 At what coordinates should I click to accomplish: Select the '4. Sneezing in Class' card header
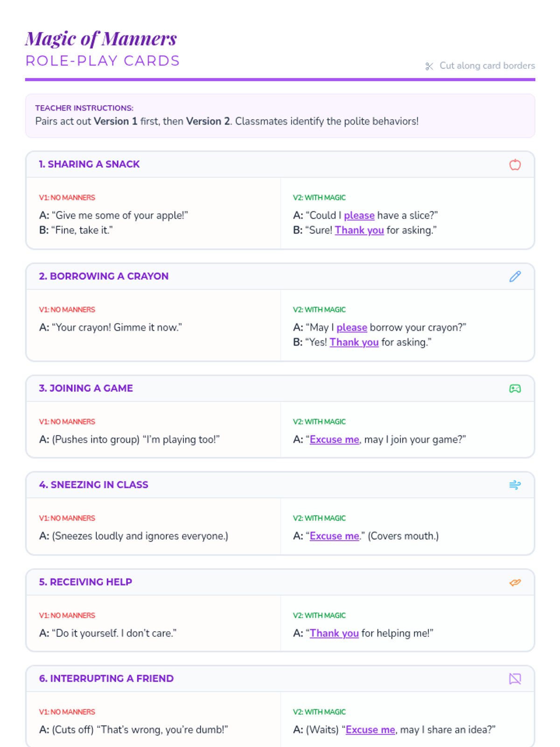280,485
